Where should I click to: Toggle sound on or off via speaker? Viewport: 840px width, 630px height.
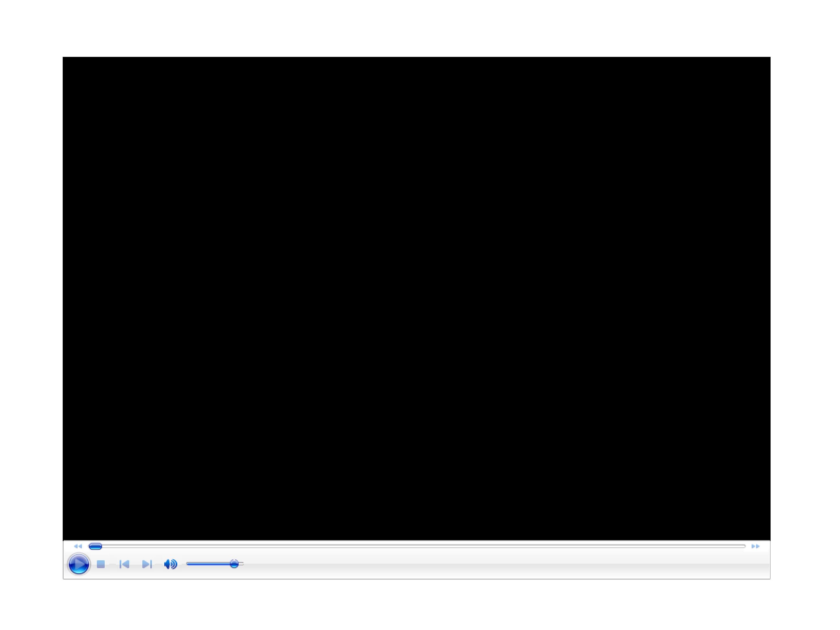pos(171,564)
